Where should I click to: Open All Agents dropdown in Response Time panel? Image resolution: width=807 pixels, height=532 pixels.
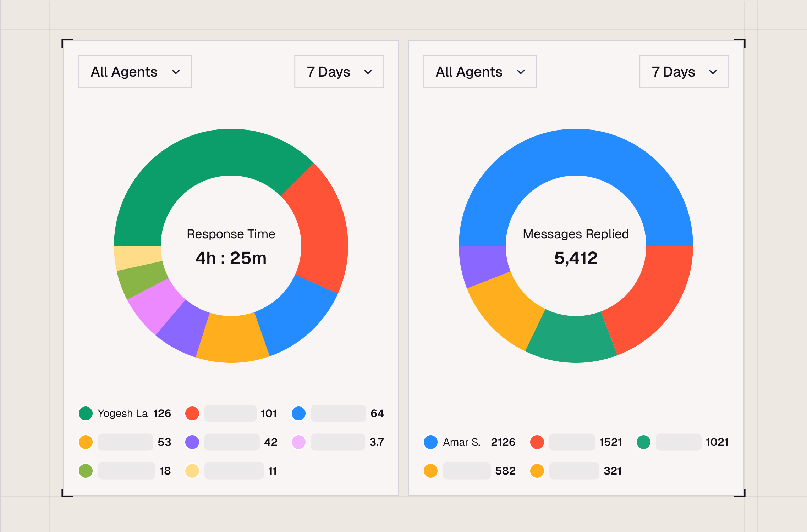(135, 72)
